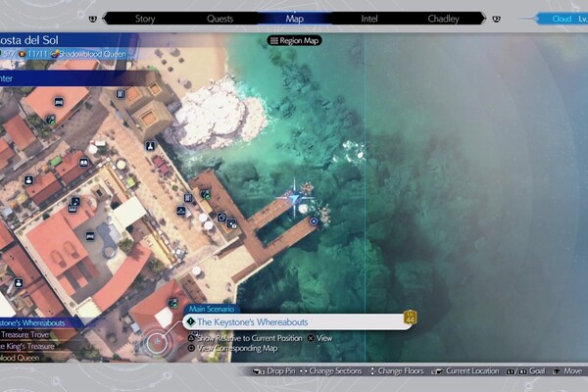Select the Shadowblood Queen entry in the quest list
This screenshot has width=588, height=392.
(20, 358)
